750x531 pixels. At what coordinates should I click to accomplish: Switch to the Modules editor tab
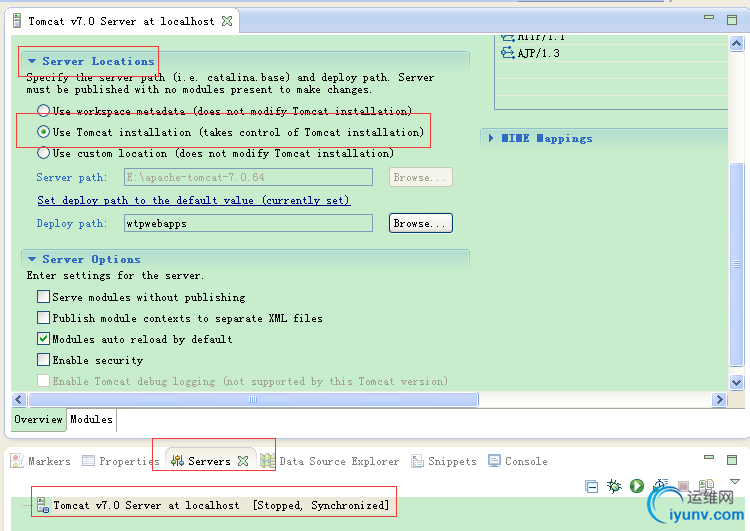91,419
